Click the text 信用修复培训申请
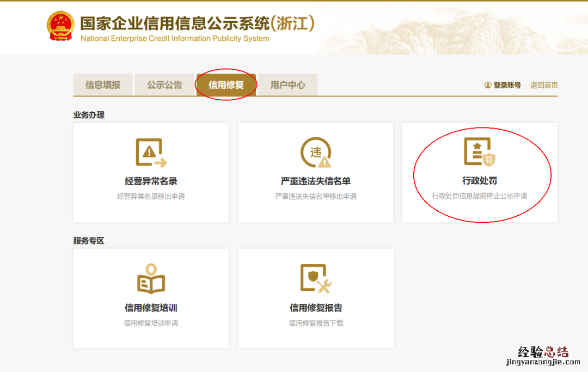Viewport: 588px width, 372px height. point(151,323)
